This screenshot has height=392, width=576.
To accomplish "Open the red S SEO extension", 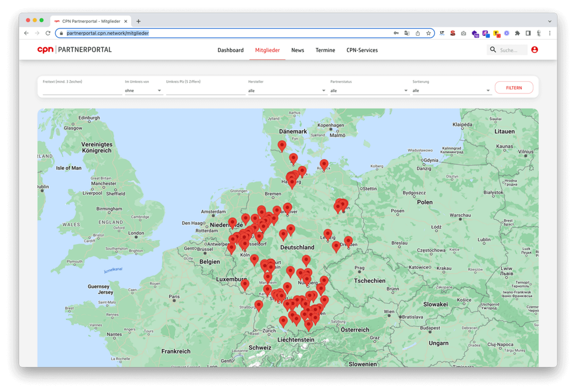I will coord(453,33).
